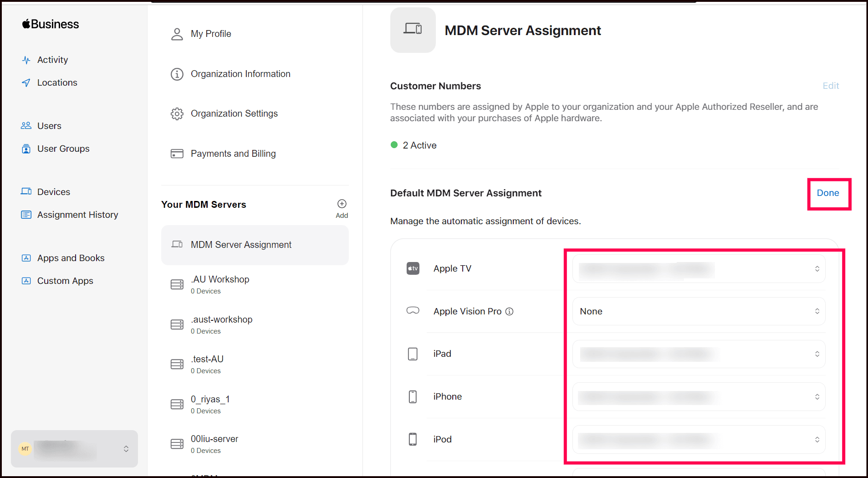Select the 0_riyas_1 server
Image resolution: width=868 pixels, height=478 pixels.
[255, 405]
